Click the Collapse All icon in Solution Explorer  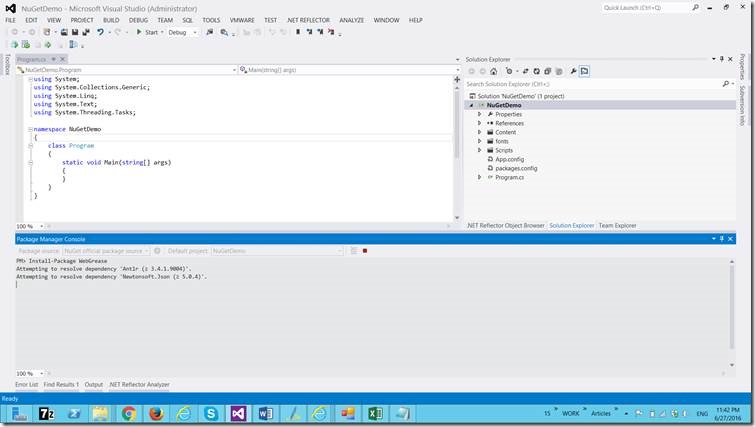point(547,71)
